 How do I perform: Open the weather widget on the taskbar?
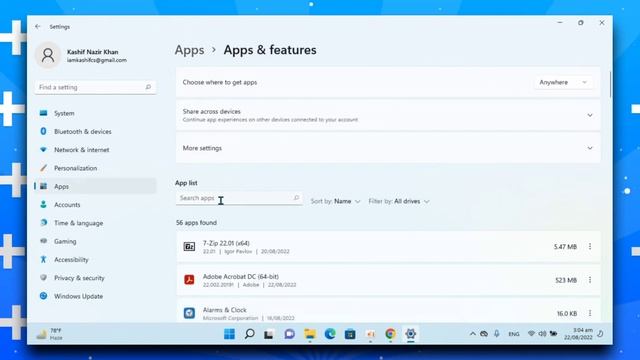50,334
